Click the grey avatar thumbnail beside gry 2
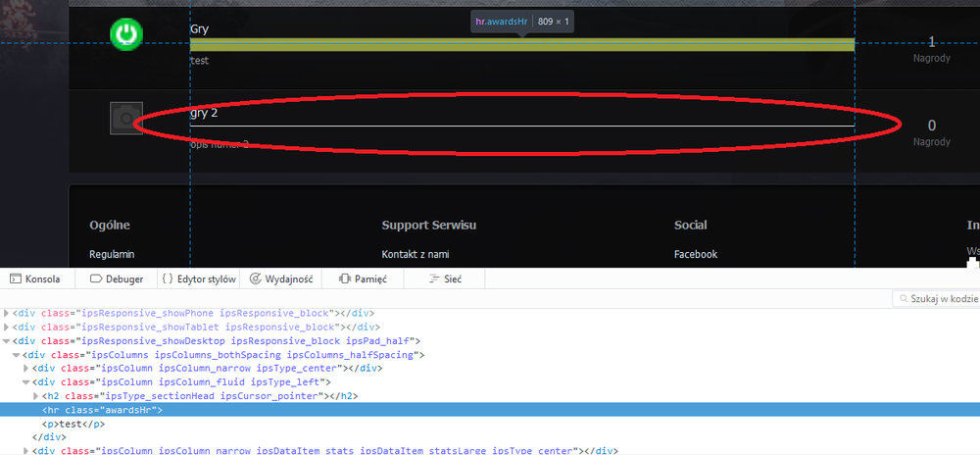The image size is (980, 455). (x=126, y=118)
